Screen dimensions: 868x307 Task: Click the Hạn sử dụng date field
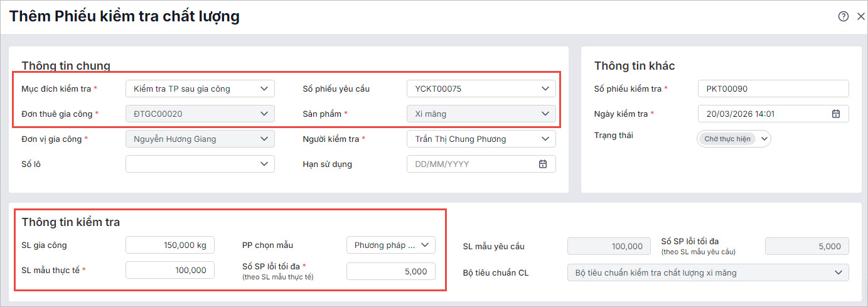tap(471, 164)
